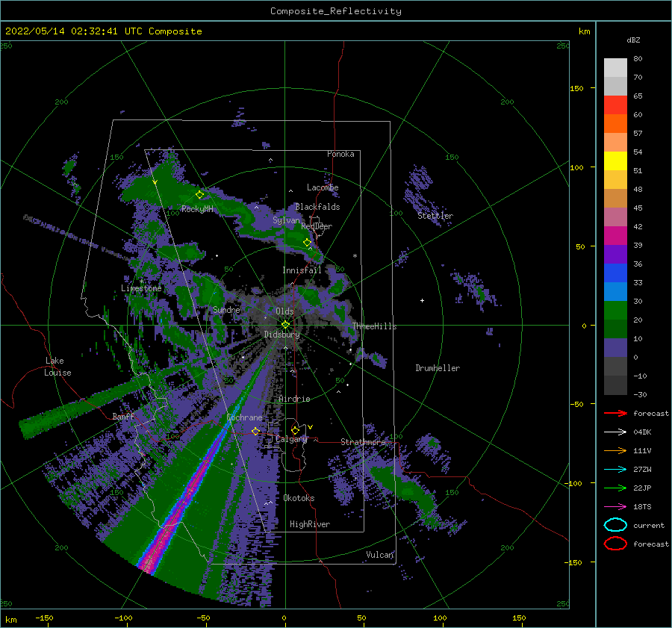Click the Olds city label

click(284, 311)
